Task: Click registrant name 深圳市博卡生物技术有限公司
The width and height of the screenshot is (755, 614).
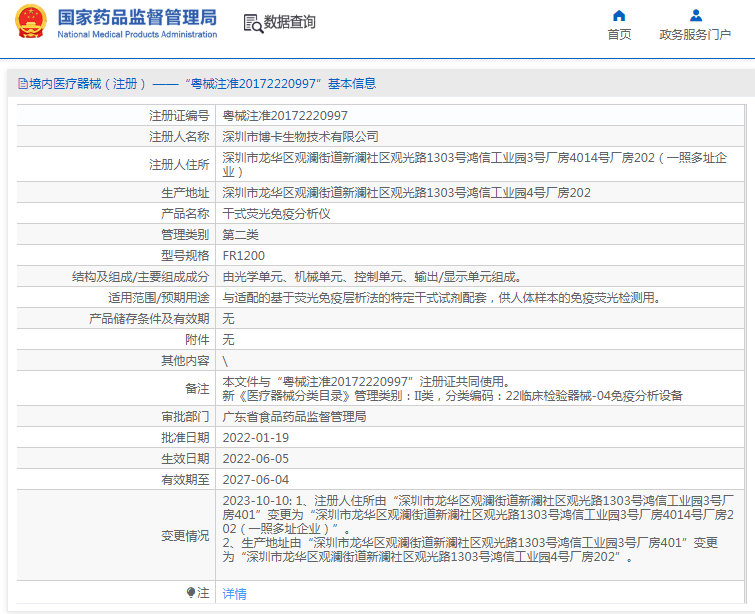Action: pos(300,137)
